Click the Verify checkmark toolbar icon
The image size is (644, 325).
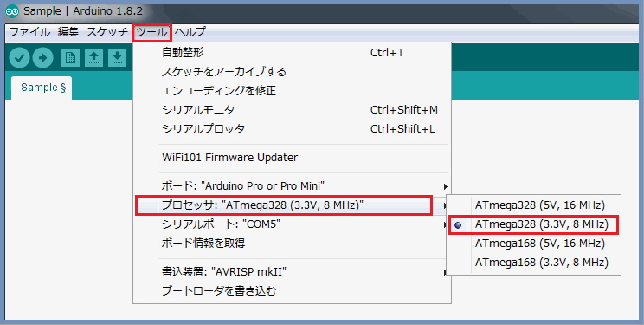click(x=19, y=58)
